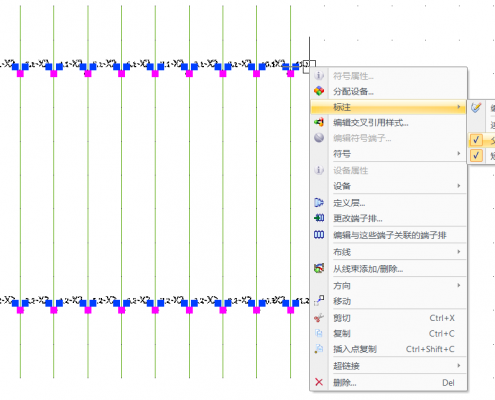
Task: Click the 定义层 icon
Action: [319, 202]
